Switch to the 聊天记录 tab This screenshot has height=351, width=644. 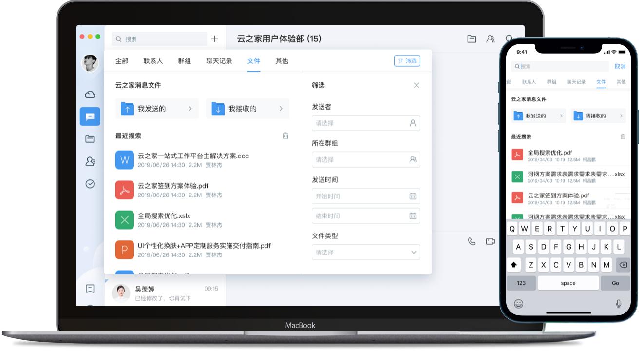(219, 61)
